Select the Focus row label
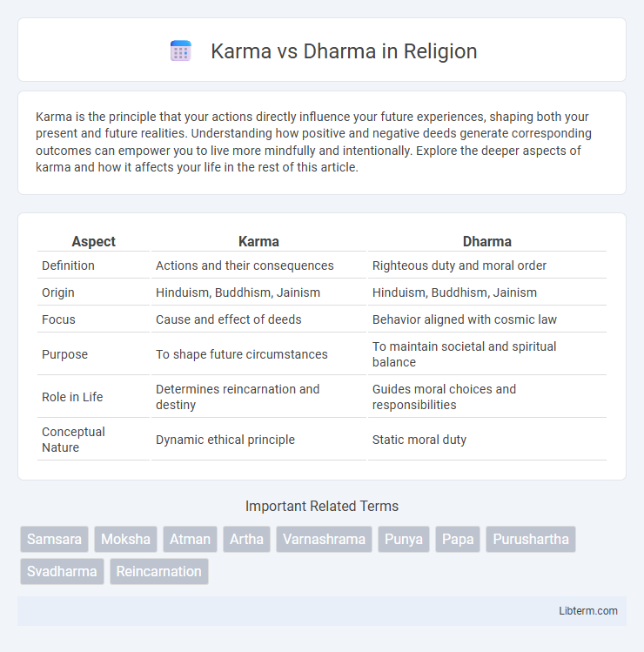Screen dimensions: 644x652 point(58,319)
